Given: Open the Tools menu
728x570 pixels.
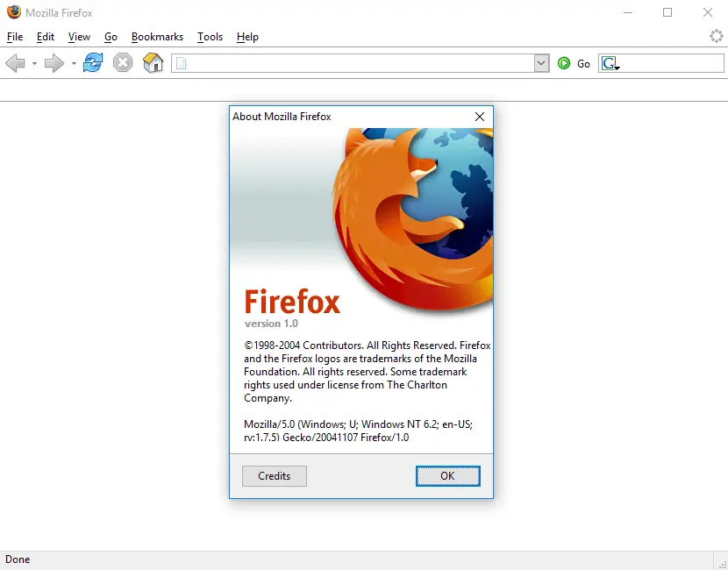Looking at the screenshot, I should (210, 37).
